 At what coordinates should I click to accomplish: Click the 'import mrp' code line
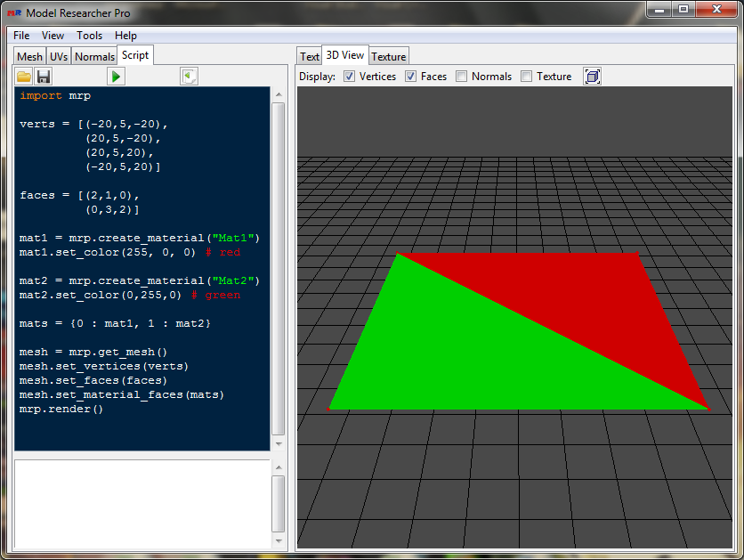tap(55, 95)
